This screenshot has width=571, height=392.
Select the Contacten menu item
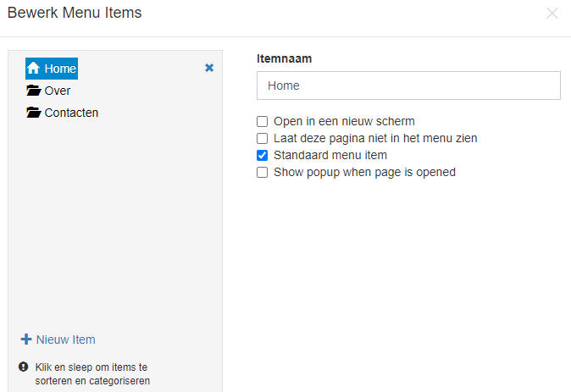point(63,113)
